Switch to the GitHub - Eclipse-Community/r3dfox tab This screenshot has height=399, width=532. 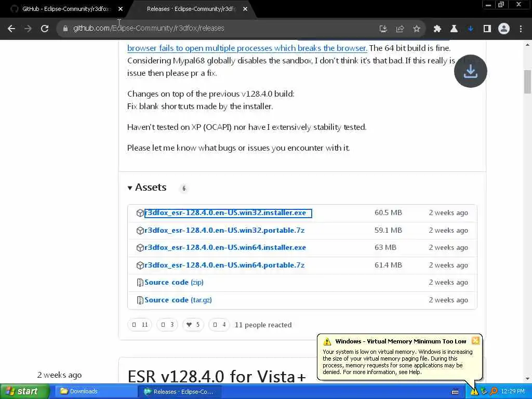tap(64, 9)
